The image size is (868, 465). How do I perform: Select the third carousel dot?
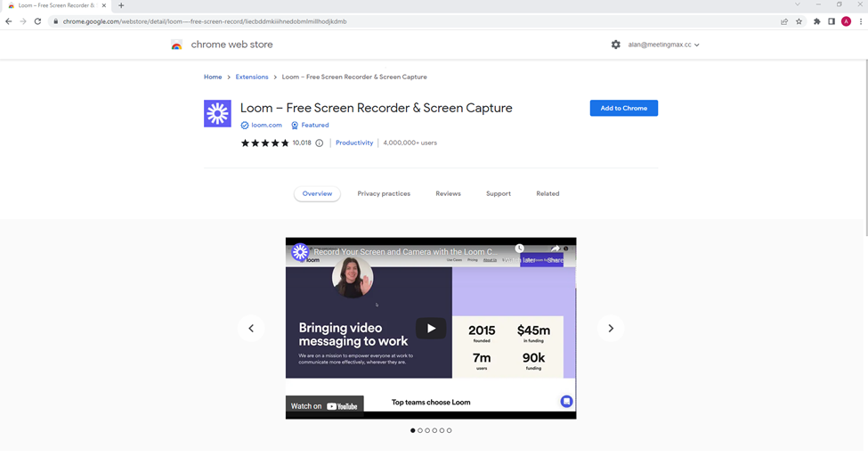click(427, 430)
